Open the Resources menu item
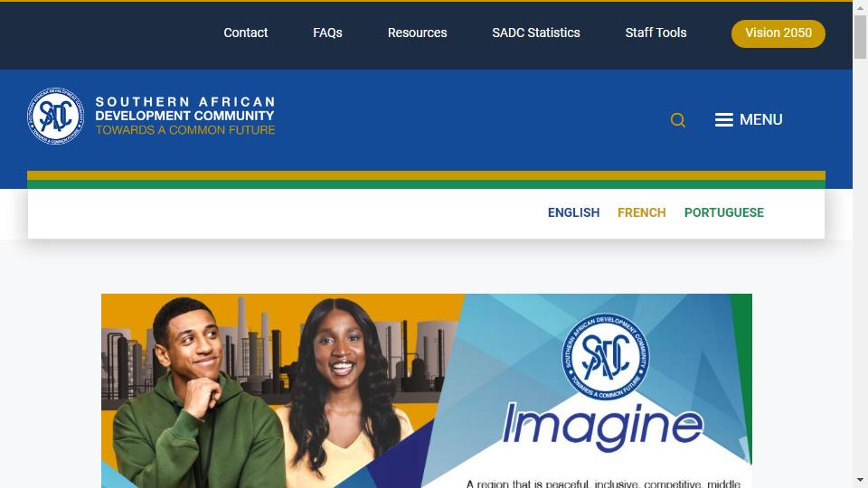This screenshot has width=868, height=488. click(418, 33)
